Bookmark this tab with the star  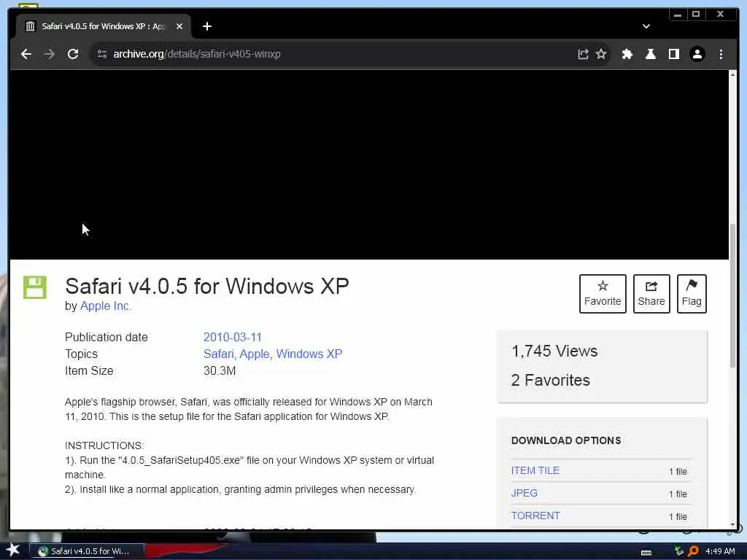601,54
